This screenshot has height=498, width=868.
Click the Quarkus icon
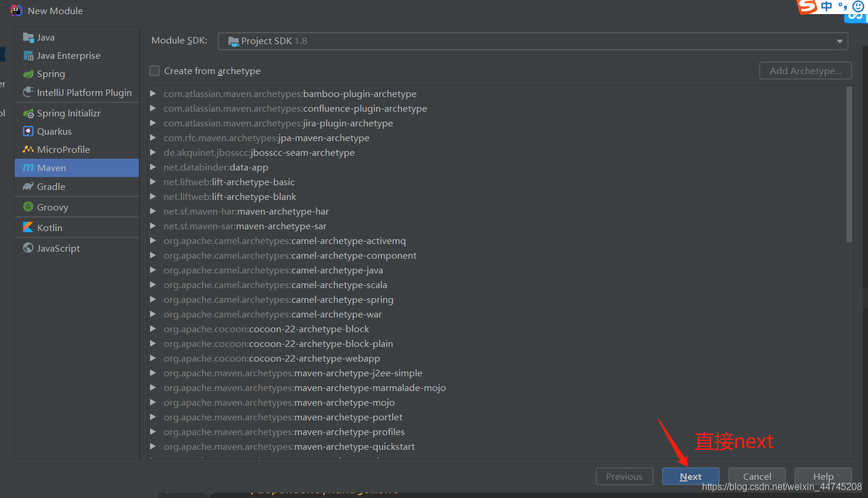click(x=28, y=131)
